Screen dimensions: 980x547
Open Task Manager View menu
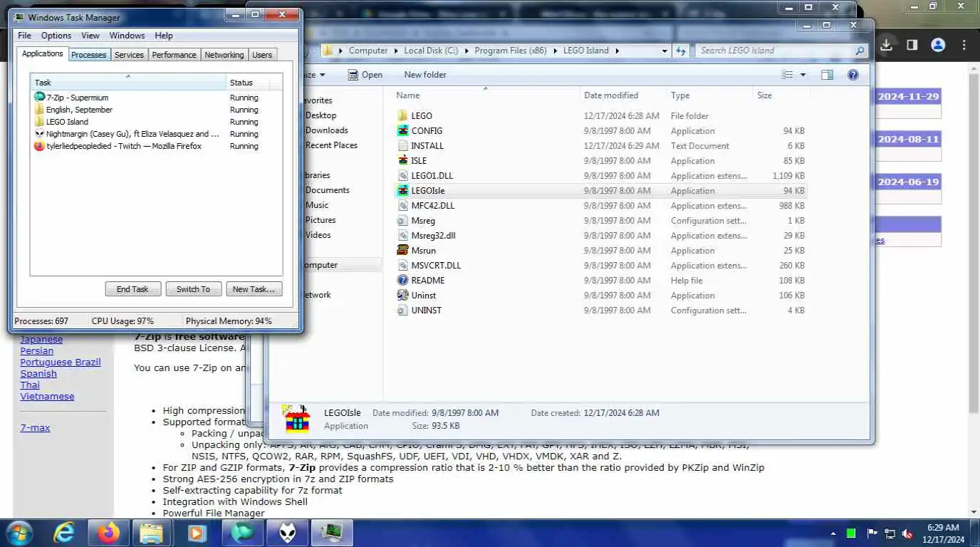90,36
